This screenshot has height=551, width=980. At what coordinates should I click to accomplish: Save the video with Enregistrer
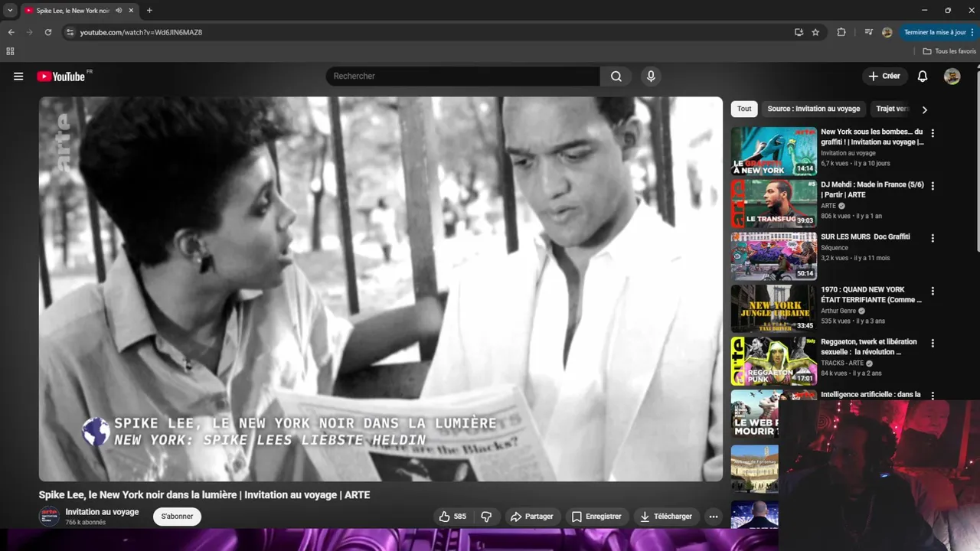(596, 517)
